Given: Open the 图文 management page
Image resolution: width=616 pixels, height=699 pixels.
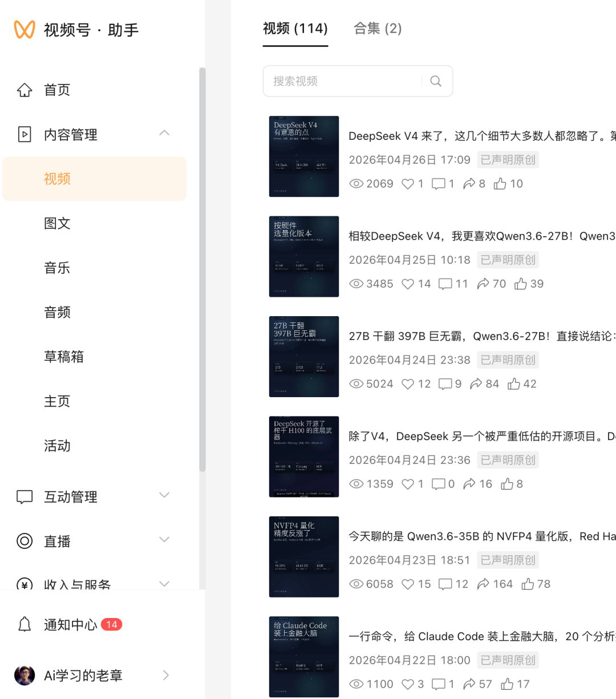Looking at the screenshot, I should click(x=57, y=223).
